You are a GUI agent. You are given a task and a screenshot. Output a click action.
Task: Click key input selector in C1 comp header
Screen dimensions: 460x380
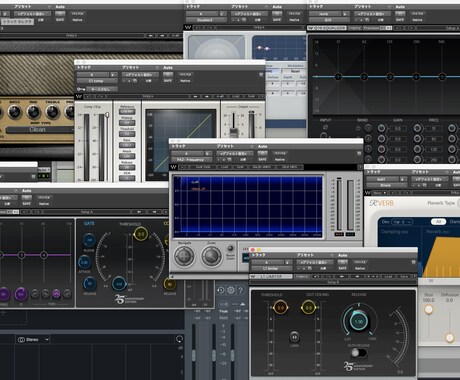coord(102,89)
